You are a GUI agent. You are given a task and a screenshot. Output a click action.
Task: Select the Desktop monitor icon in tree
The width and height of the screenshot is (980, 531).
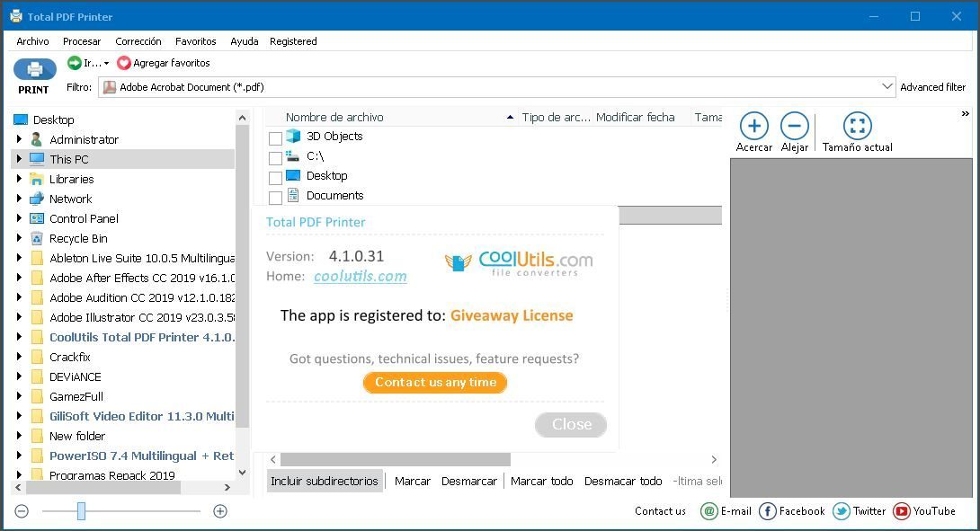click(x=21, y=119)
